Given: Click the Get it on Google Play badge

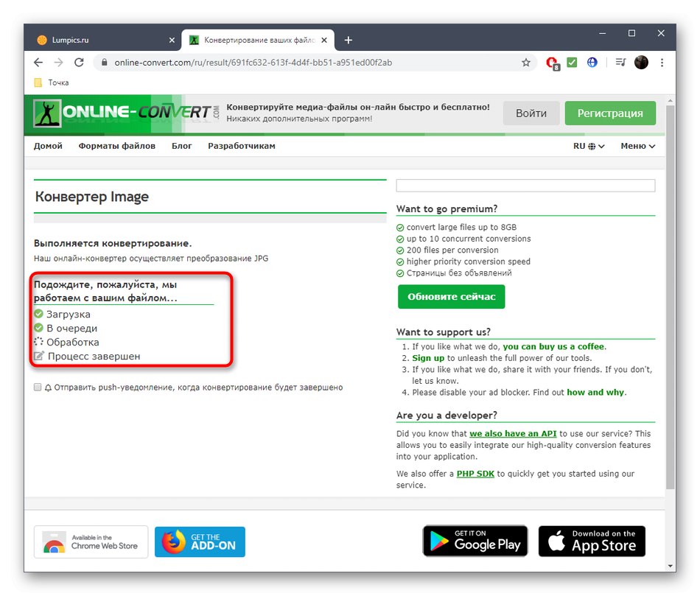Looking at the screenshot, I should 475,541.
